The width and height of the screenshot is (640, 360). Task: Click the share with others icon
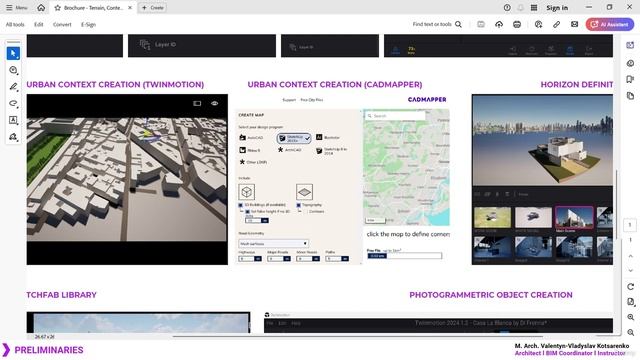coord(538,24)
